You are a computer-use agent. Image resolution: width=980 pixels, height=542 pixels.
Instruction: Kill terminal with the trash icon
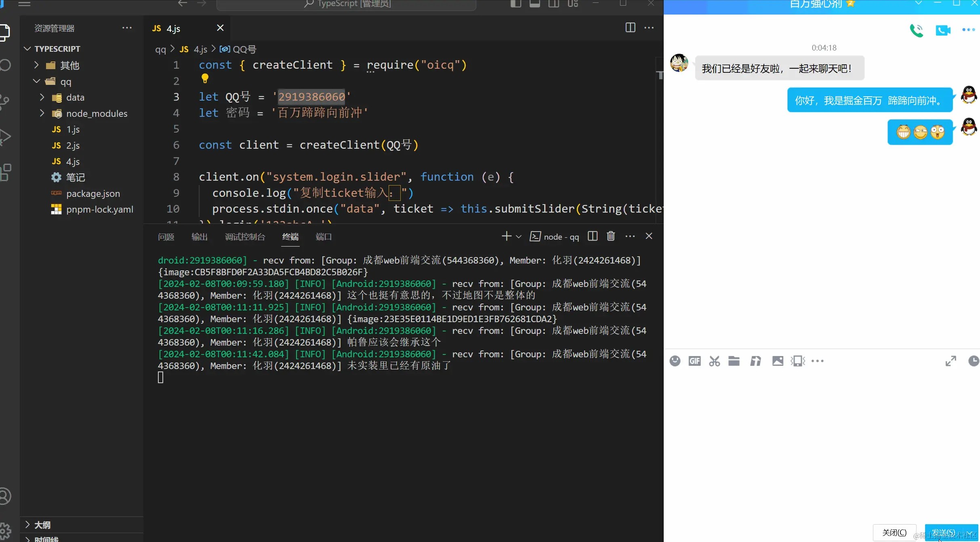[611, 236]
